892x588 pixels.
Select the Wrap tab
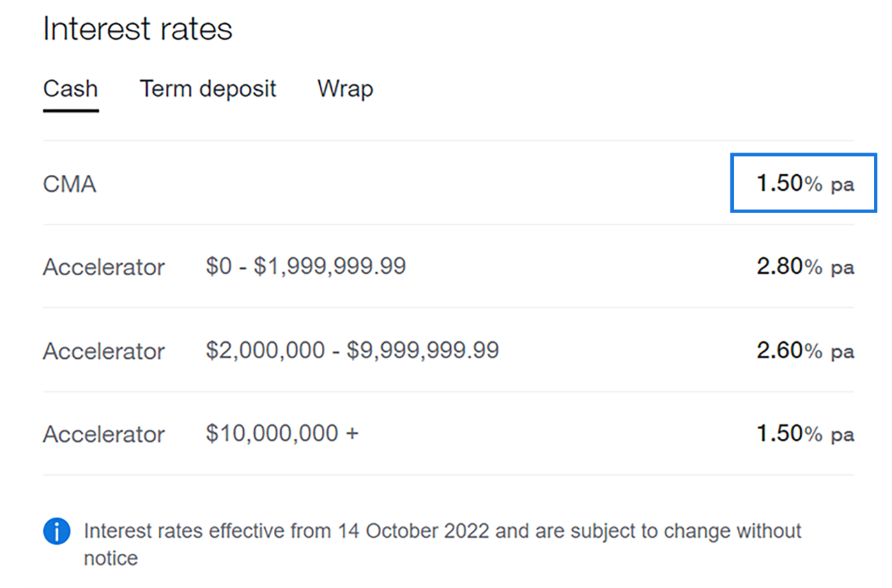(345, 89)
